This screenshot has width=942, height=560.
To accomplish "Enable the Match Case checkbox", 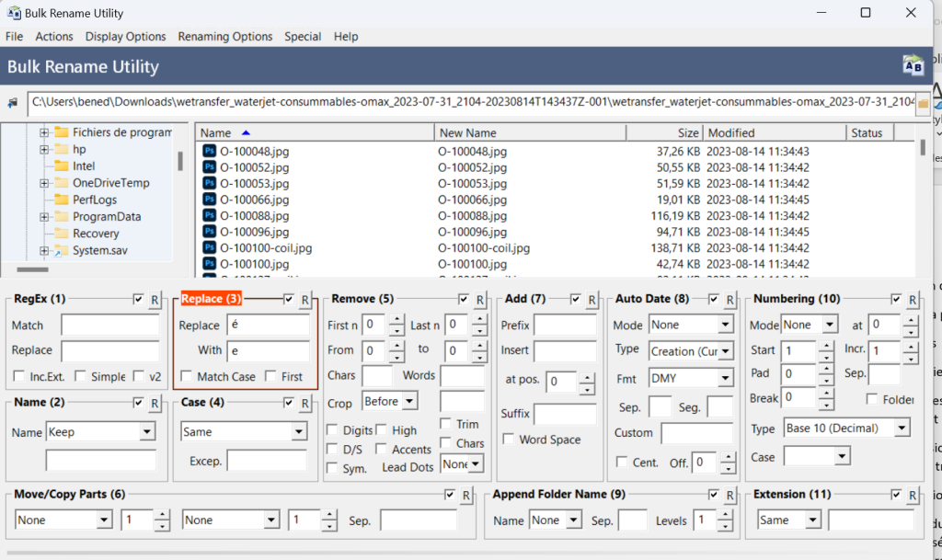I will pyautogui.click(x=187, y=376).
